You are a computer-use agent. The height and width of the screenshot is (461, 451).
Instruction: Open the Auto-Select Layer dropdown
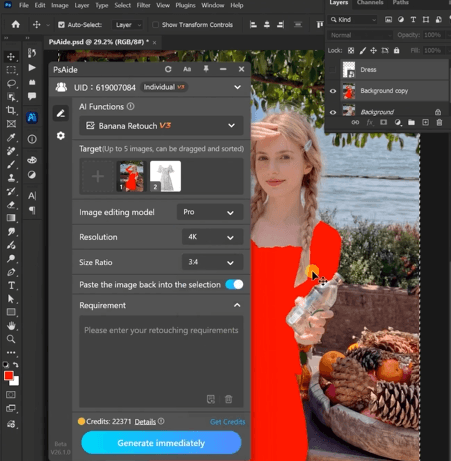pyautogui.click(x=128, y=25)
